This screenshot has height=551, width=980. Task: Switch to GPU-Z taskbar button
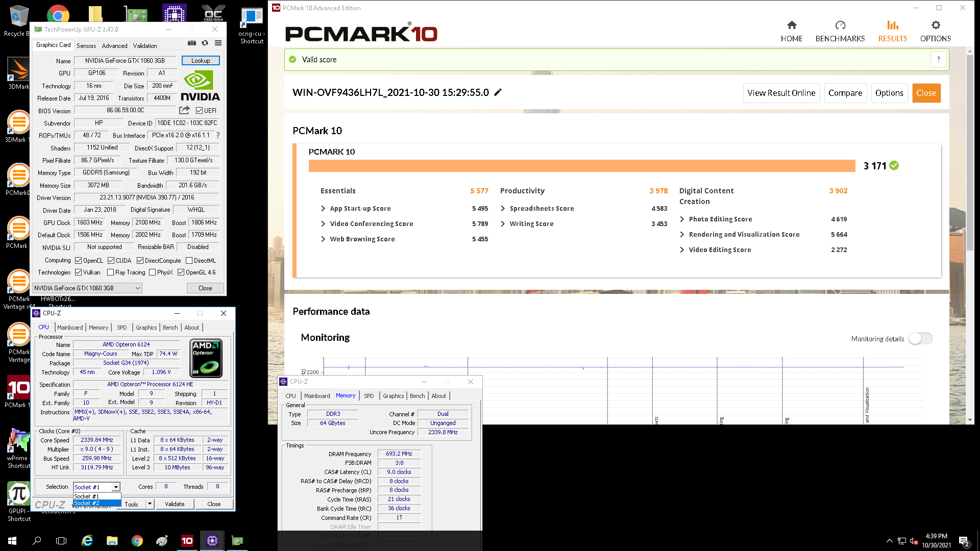click(x=237, y=541)
